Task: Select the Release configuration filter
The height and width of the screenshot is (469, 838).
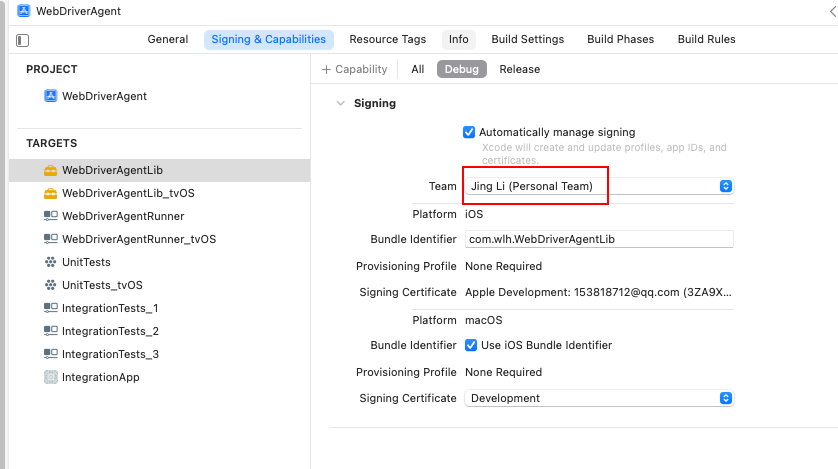Action: [519, 69]
